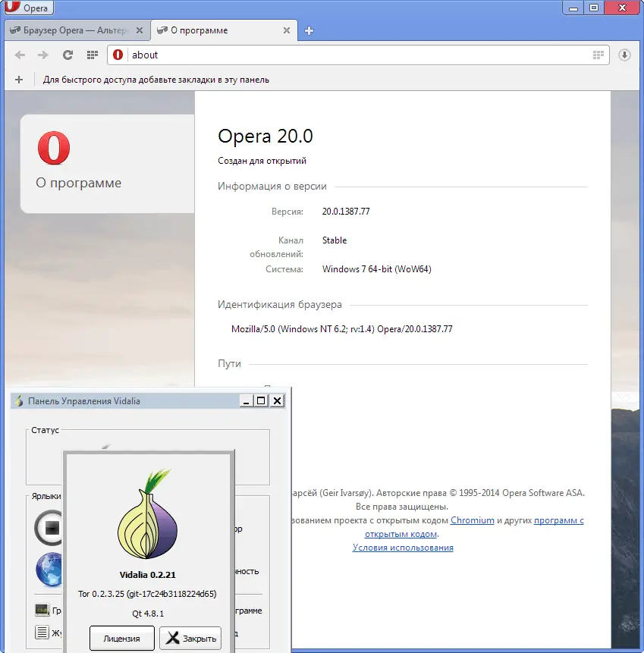The height and width of the screenshot is (653, 644).
Task: Open the Chromium link
Action: [473, 520]
